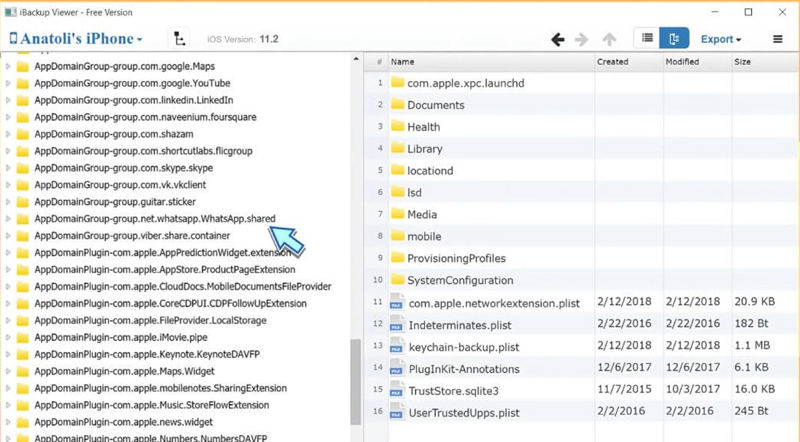The height and width of the screenshot is (442, 800).
Task: Select the FileProvider.LocalStorage tree item
Action: 151,321
